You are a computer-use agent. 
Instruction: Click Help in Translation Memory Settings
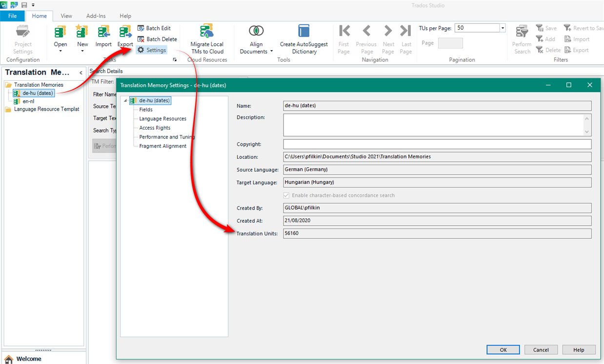(x=579, y=350)
